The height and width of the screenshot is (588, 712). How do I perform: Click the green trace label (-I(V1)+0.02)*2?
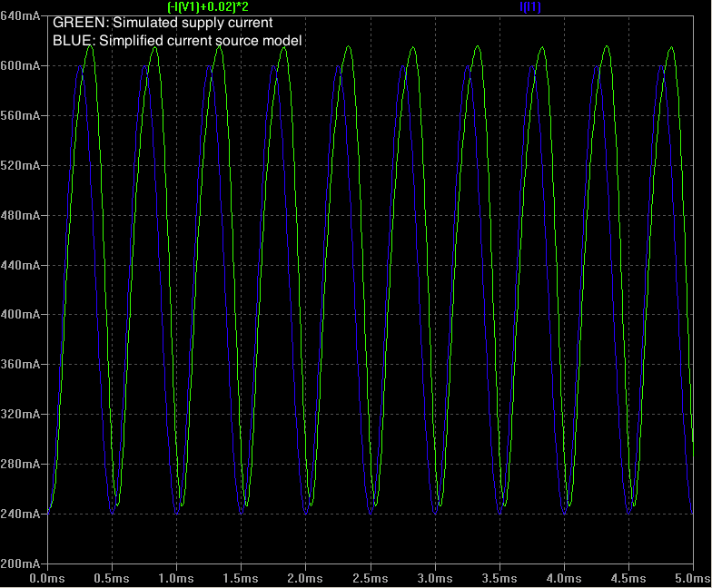208,7
